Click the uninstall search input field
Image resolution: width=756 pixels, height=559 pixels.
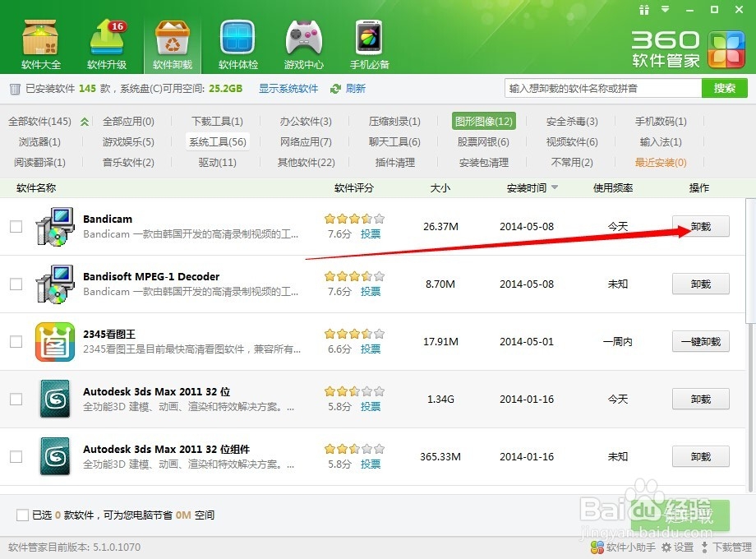click(x=603, y=88)
